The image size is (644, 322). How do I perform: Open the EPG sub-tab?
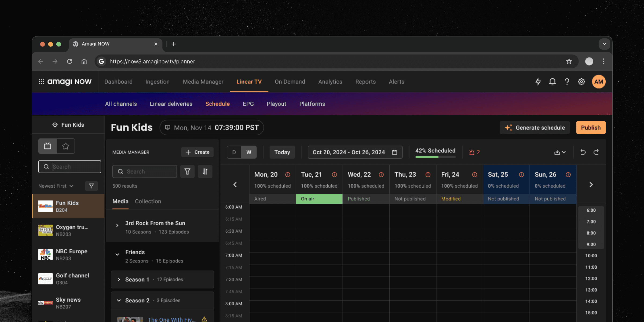(x=248, y=104)
